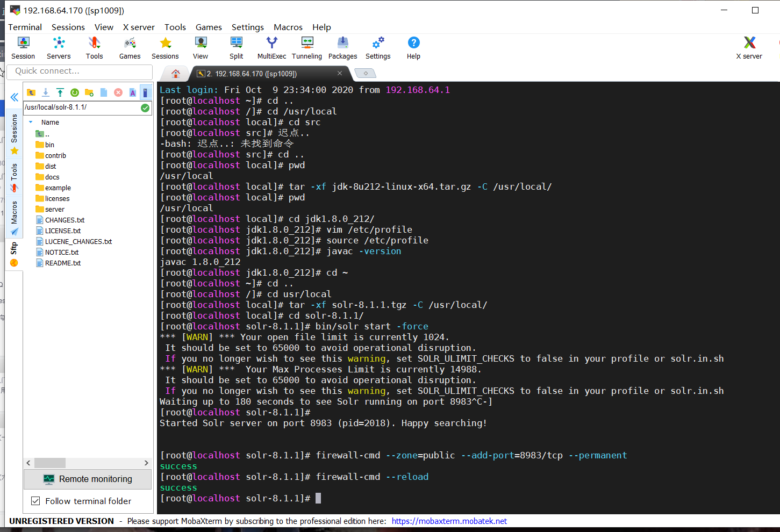
Task: Create new file via SFTP toolbar icon
Action: click(x=104, y=92)
